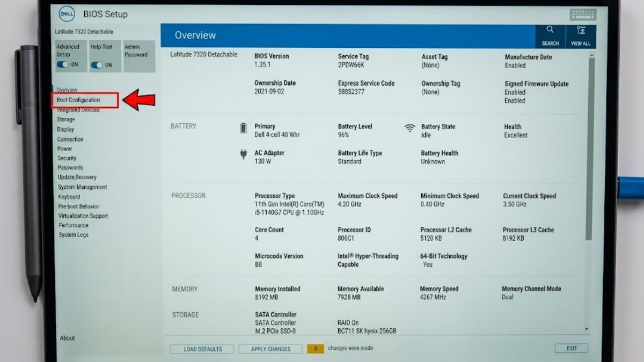
Task: Open Security settings
Action: point(67,158)
